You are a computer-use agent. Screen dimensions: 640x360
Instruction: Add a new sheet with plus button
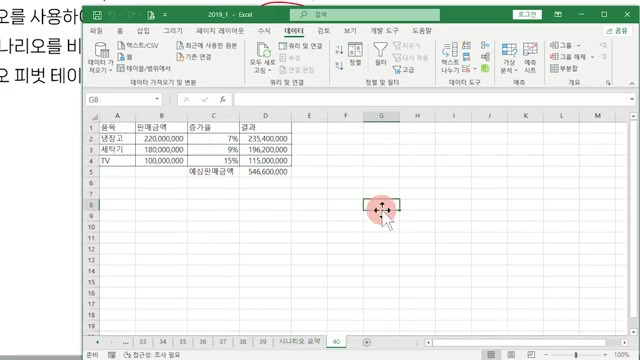367,342
